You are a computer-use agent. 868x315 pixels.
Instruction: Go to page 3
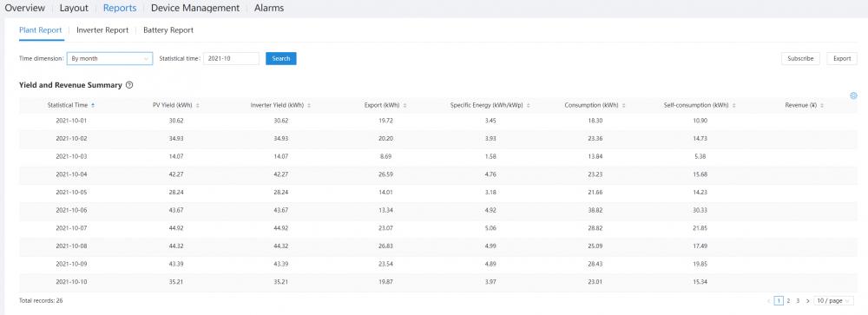point(798,300)
